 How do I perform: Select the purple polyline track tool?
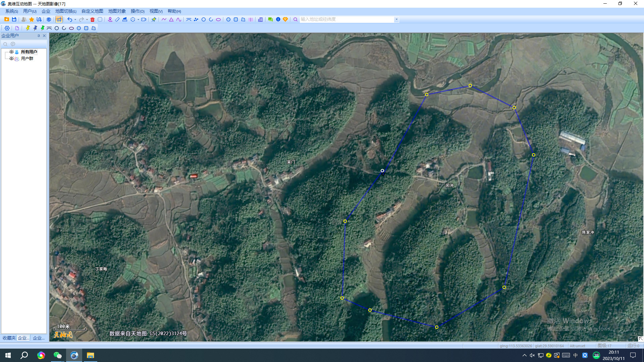coord(164,19)
